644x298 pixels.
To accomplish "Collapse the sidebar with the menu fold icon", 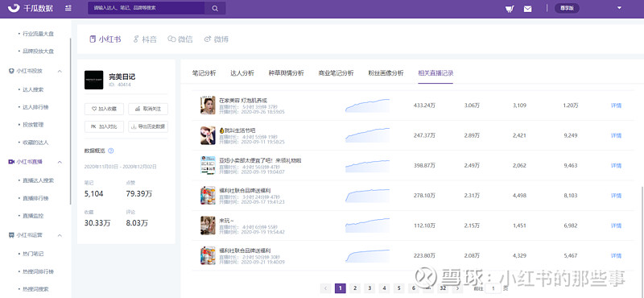I will point(68,8).
